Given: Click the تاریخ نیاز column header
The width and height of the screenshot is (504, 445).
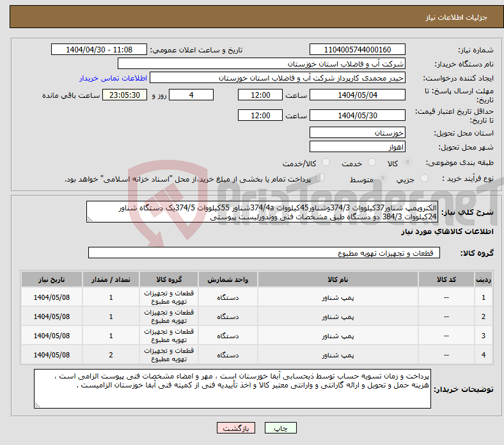Looking at the screenshot, I should (52, 279).
